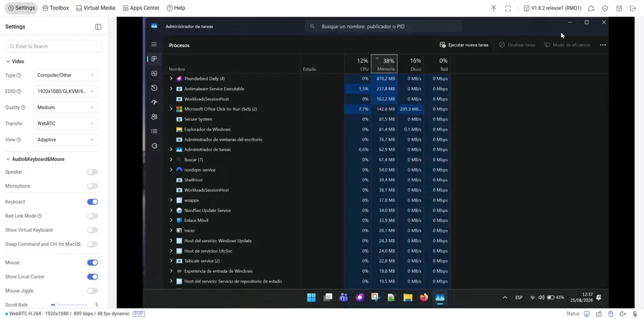Click the monitor status icon in bottom bar
644x319 pixels.
[587, 314]
